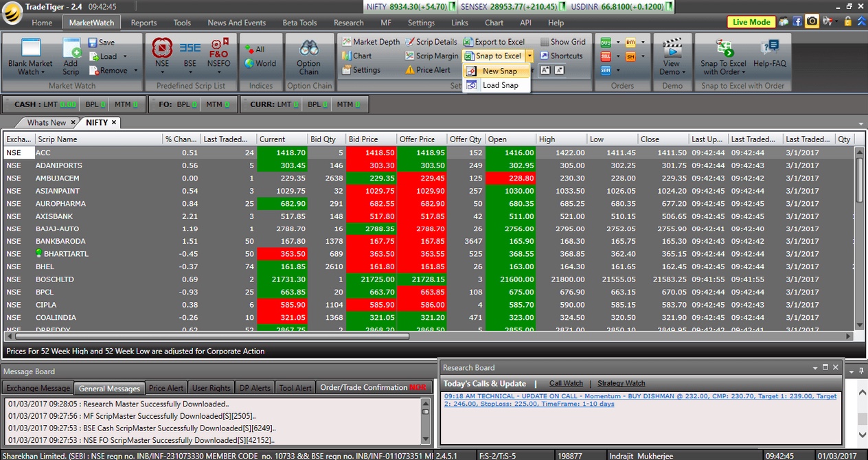Save the current market watch
Viewport: 868px width, 460px height.
tap(102, 42)
